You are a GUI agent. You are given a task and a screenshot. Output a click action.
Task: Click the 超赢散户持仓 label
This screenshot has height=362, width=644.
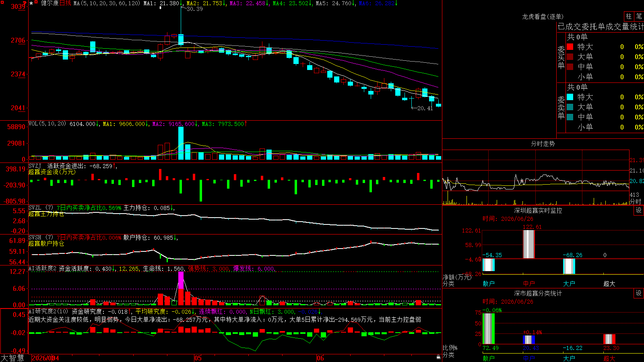pos(46,244)
